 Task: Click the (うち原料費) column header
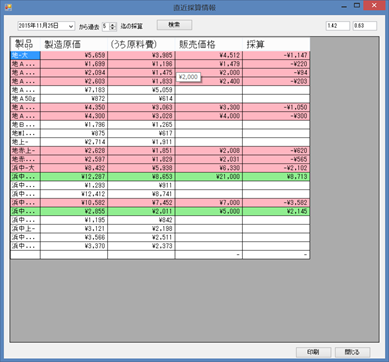(141, 44)
